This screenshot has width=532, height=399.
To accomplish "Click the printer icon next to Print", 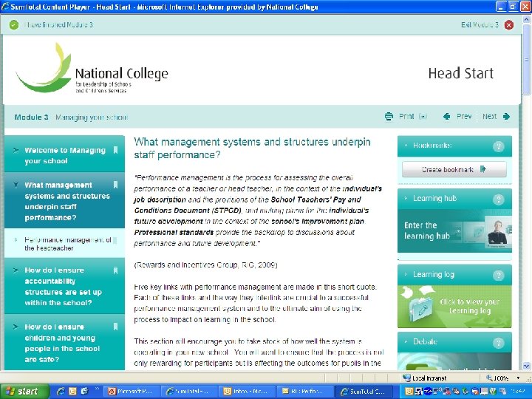I will pos(389,117).
